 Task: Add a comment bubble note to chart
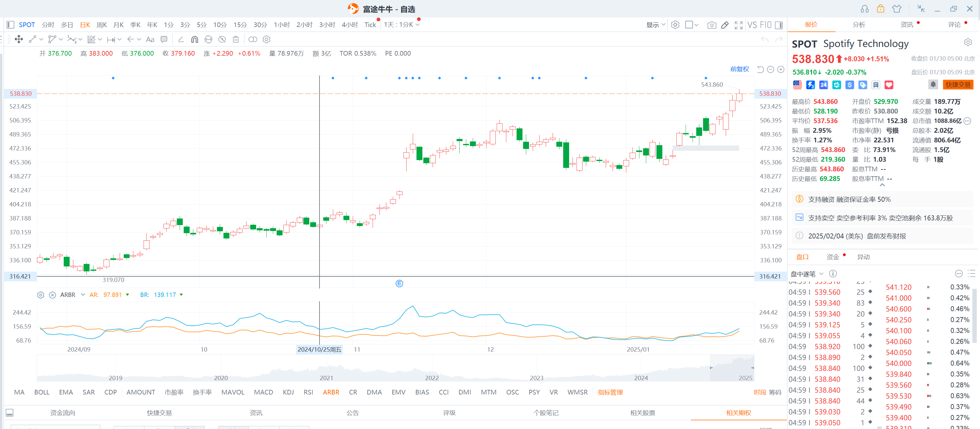coord(164,39)
